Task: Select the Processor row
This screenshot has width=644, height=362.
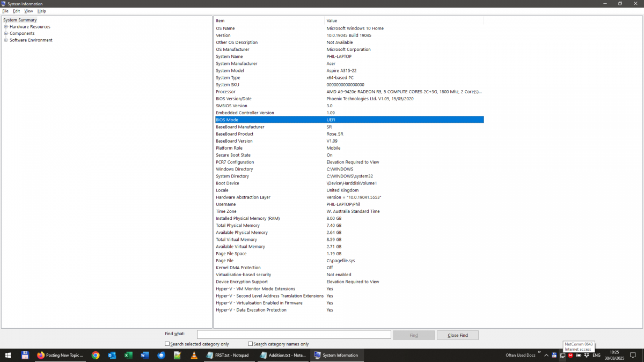Action: (x=349, y=92)
